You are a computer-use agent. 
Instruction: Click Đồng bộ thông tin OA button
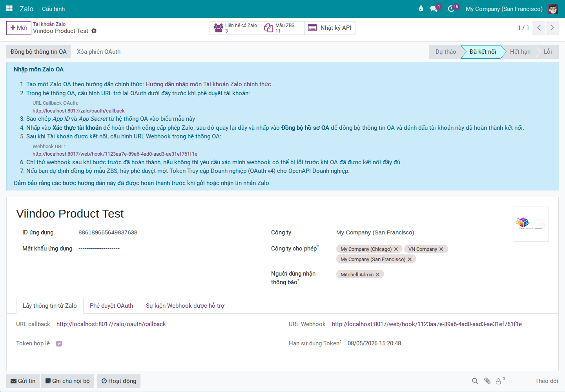38,52
